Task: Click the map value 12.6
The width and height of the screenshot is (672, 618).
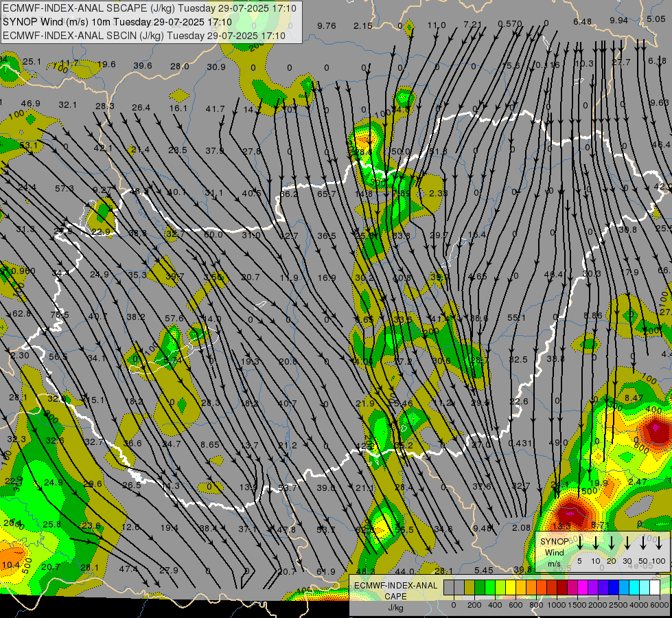Action: point(130,527)
